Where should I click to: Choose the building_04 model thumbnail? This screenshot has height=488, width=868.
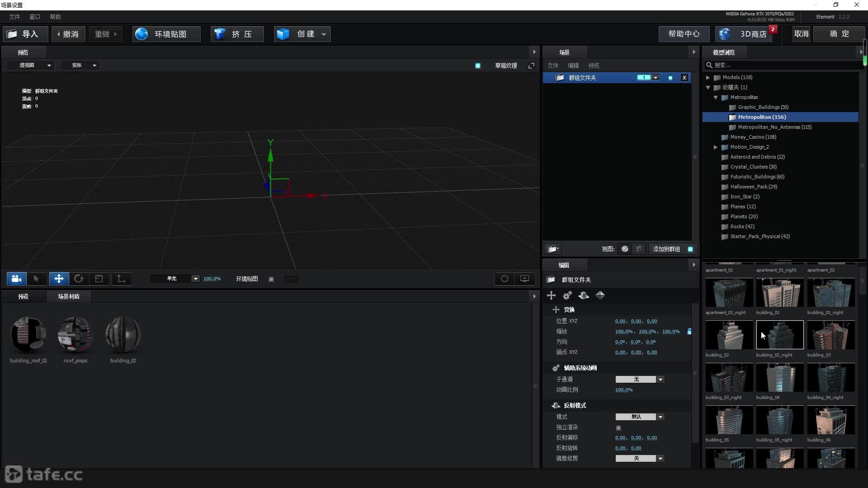pyautogui.click(x=780, y=377)
